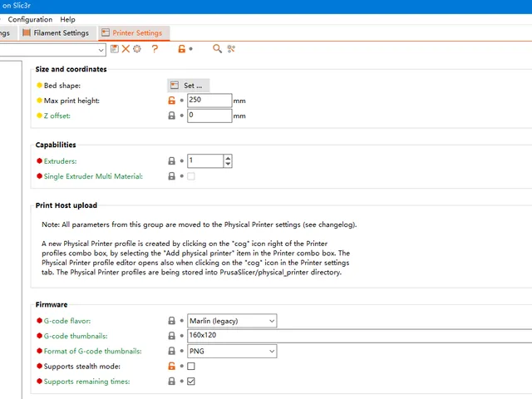The width and height of the screenshot is (532, 399).
Task: Switch to Filament Settings tab
Action: coord(56,33)
